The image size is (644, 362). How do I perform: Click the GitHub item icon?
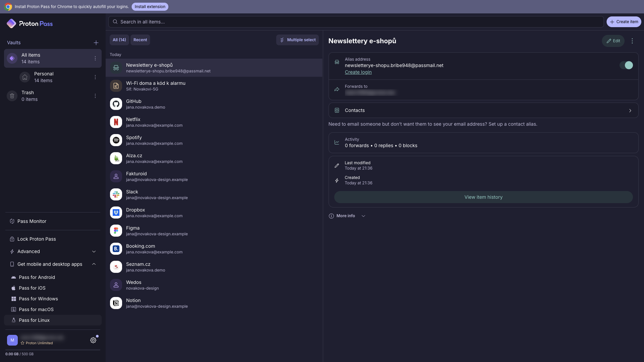116,104
